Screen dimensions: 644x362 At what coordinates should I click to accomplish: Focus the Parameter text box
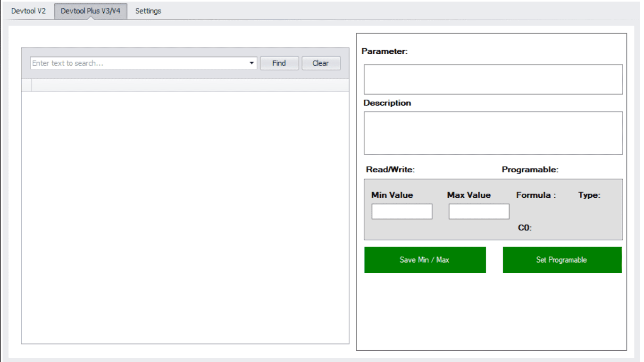pyautogui.click(x=493, y=79)
